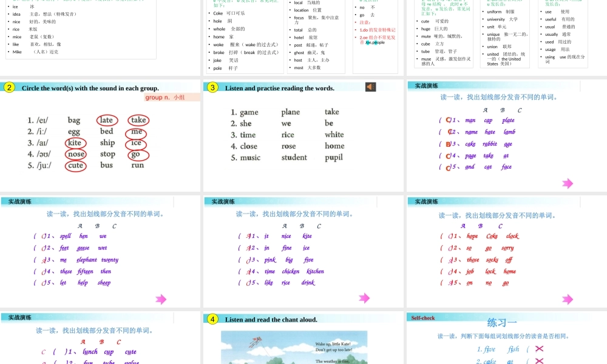Click the word 'elephant' in the practice slide
Image resolution: width=607 pixels, height=364 pixels.
tap(87, 260)
